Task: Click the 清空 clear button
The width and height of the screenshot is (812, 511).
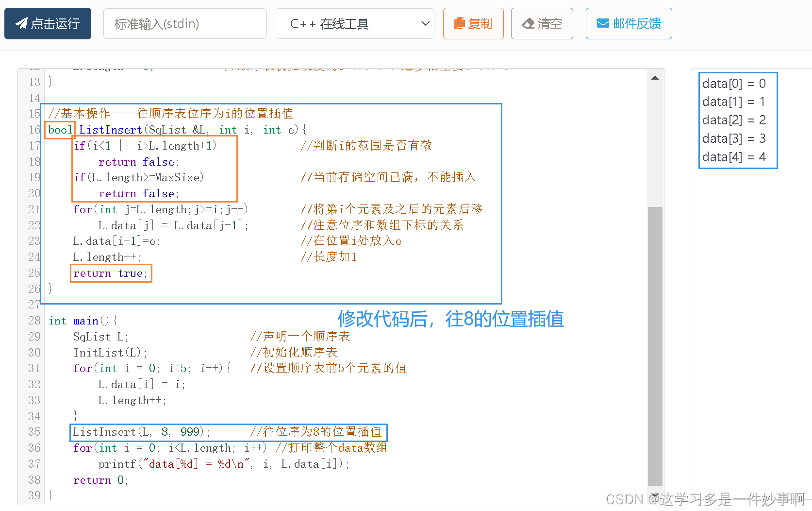Action: pos(542,23)
